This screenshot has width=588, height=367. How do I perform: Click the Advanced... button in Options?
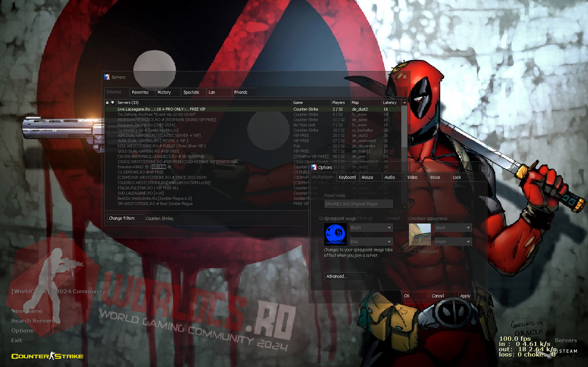[x=345, y=276]
